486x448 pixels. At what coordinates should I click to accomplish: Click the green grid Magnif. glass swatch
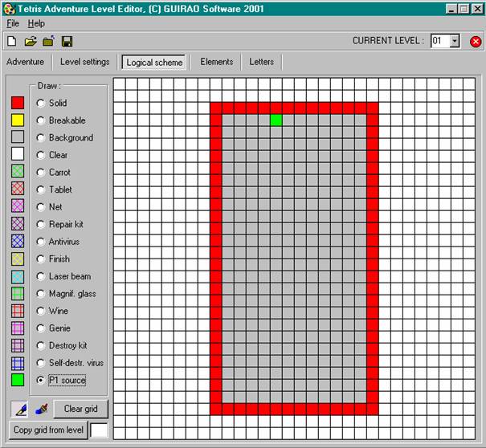pos(18,293)
